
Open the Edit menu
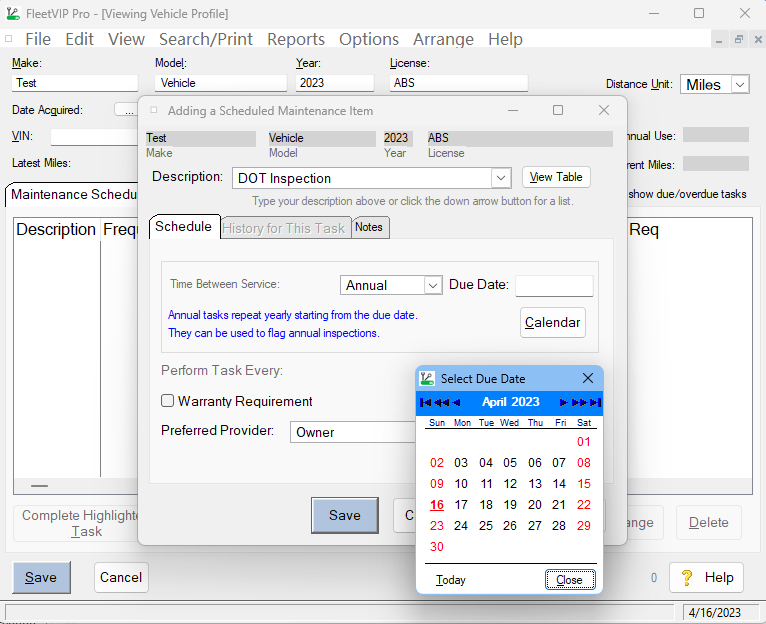[79, 39]
